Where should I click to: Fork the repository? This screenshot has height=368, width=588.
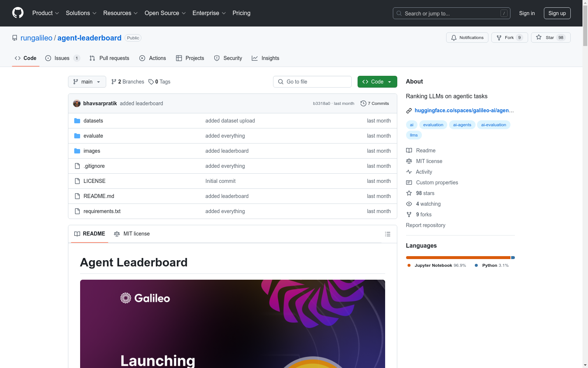(x=509, y=38)
